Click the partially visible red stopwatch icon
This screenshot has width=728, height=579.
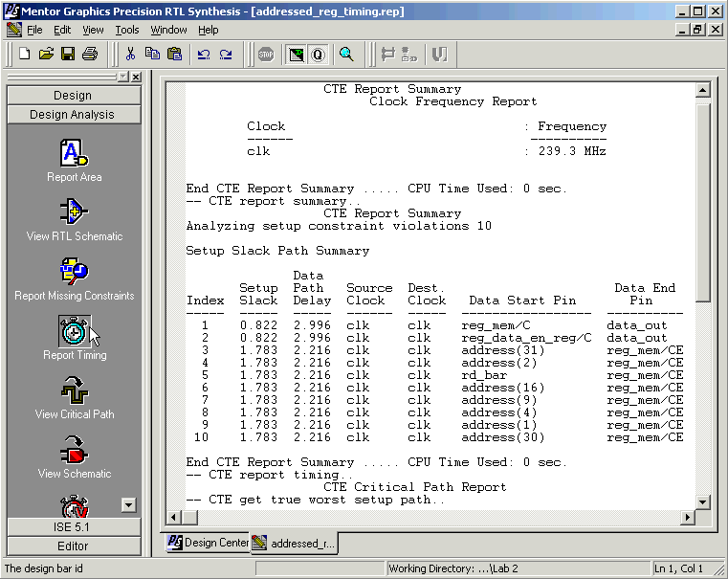(x=75, y=506)
